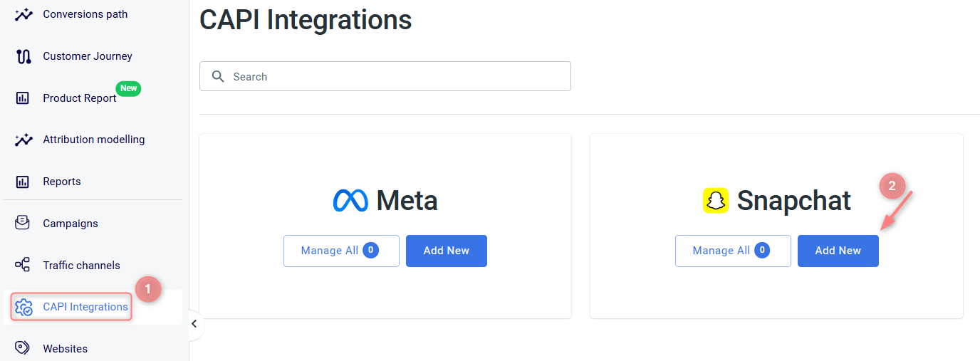Click the Meta infinity logo
Viewport: 980px width, 361px height.
click(350, 201)
